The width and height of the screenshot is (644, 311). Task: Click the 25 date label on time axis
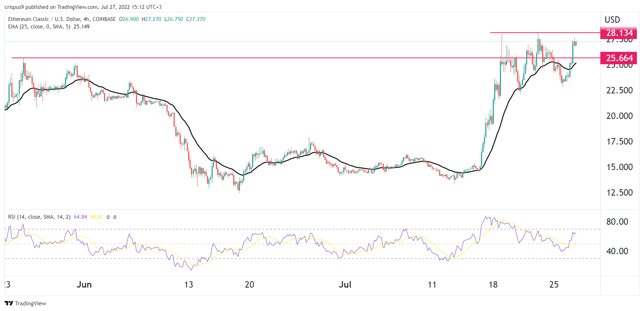[x=554, y=285]
